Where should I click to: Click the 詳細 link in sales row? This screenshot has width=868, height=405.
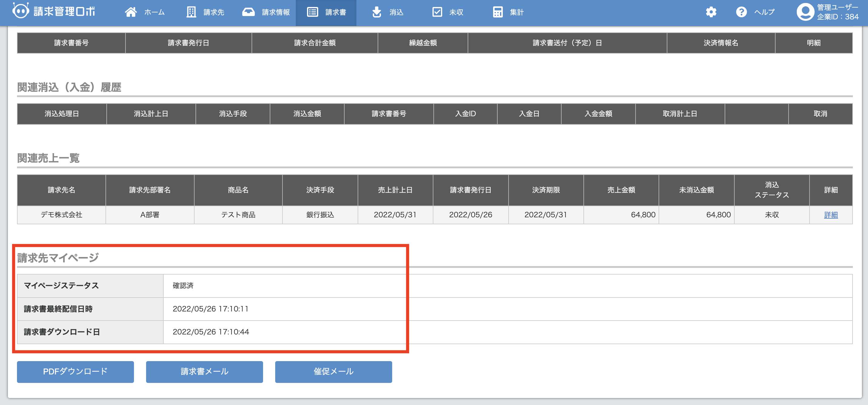click(831, 215)
